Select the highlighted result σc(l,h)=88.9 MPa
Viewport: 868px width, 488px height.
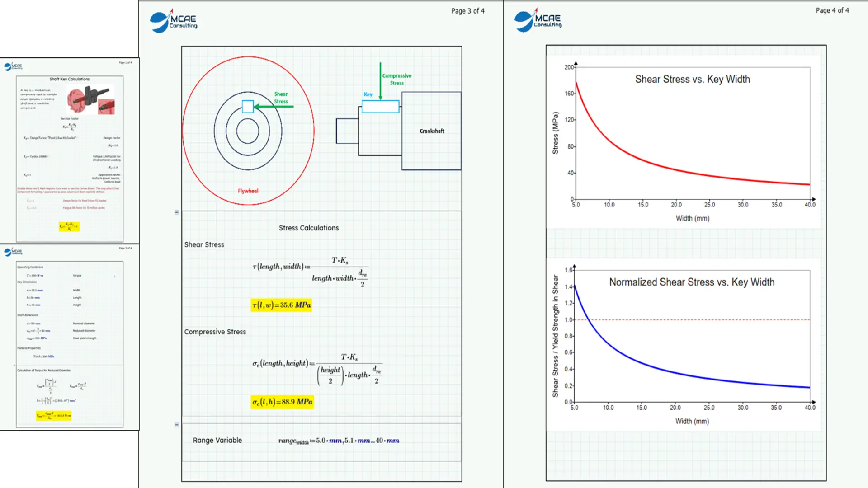pos(283,401)
